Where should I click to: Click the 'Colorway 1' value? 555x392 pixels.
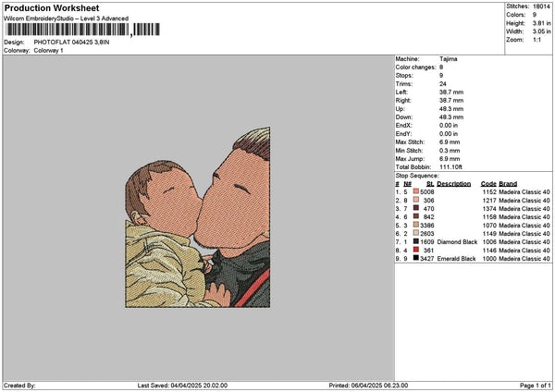(48, 51)
